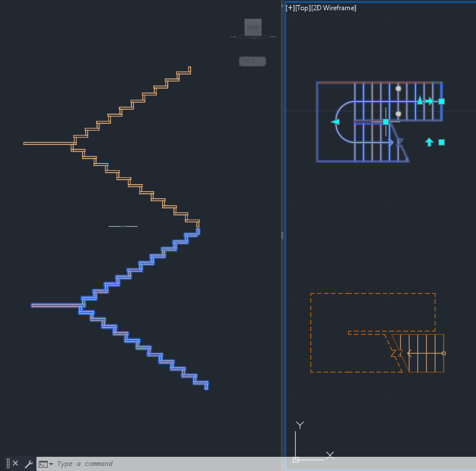476x471 pixels.
Task: Click the left triangular flip grip on the stairs
Action: (335, 122)
